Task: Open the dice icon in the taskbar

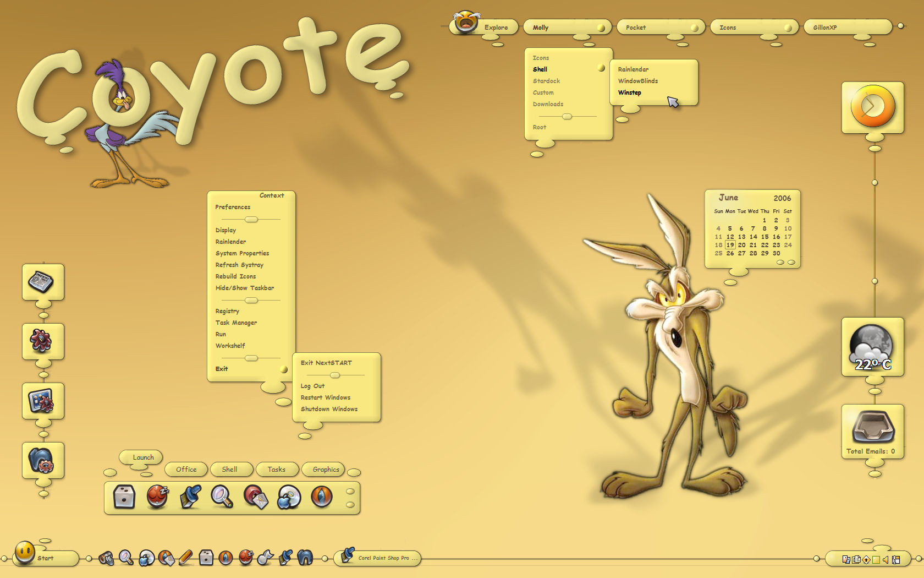Action: click(206, 558)
